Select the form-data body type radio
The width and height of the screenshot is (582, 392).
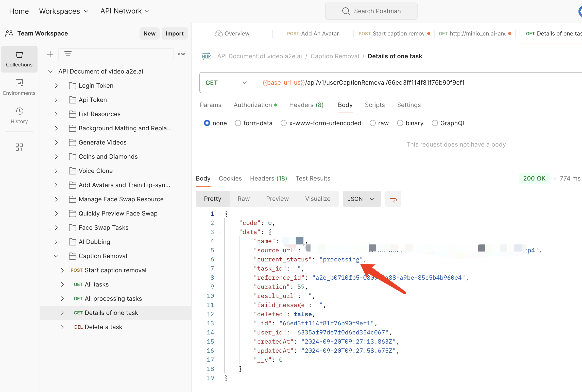point(238,123)
